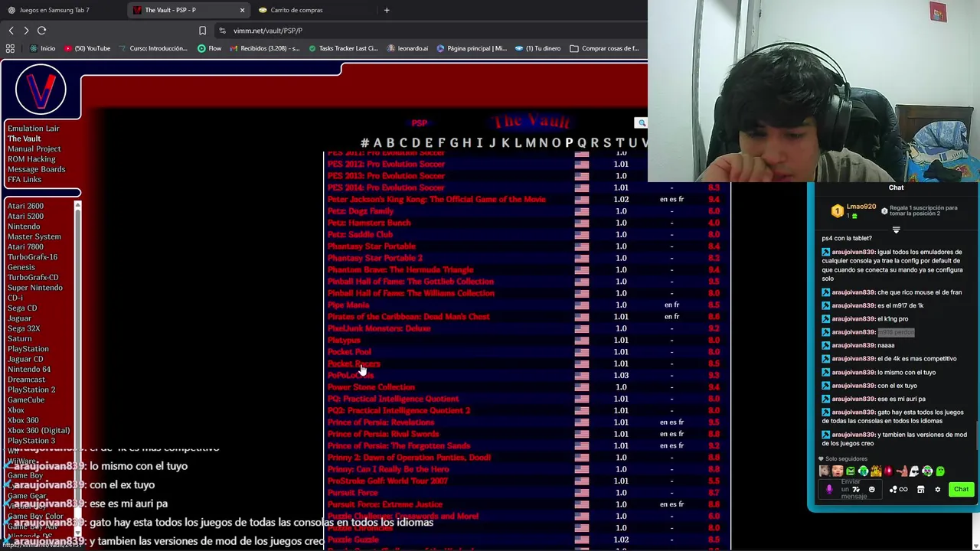Screen dimensions: 980x551
Task: Click US flag in Pipe Mania row
Action: pos(582,305)
